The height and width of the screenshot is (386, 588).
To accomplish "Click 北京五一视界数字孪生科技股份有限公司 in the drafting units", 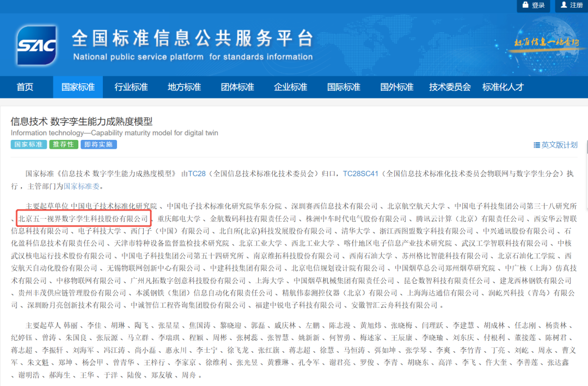I will (x=83, y=218).
